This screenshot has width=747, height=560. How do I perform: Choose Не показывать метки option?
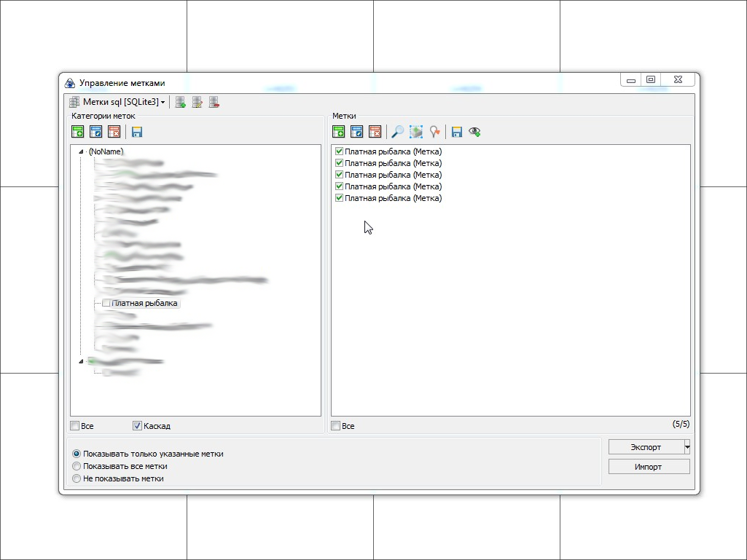(x=77, y=478)
